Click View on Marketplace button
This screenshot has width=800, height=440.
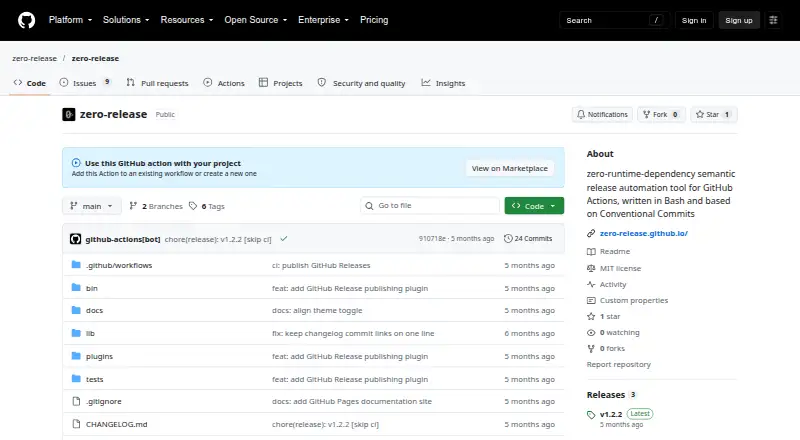coord(510,168)
